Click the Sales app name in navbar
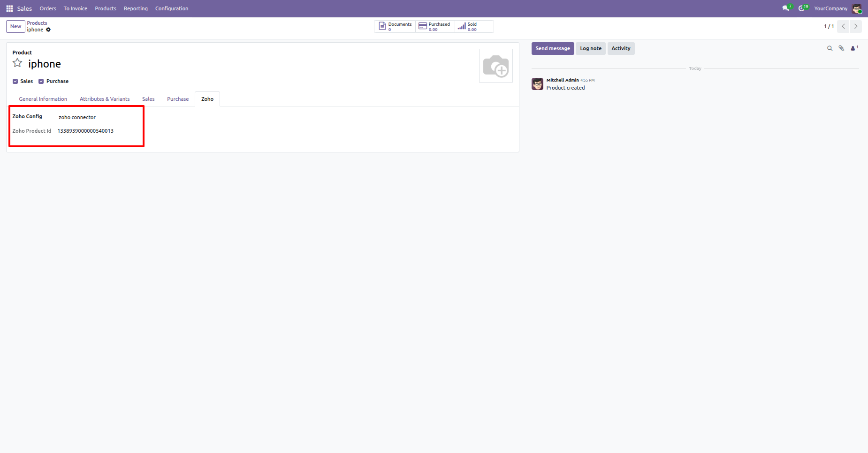This screenshot has width=868, height=453. (24, 8)
